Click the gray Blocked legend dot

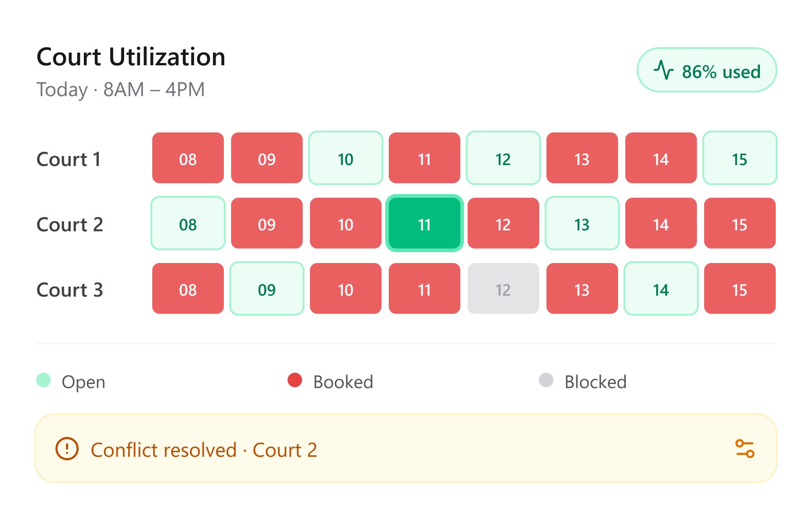(x=546, y=380)
